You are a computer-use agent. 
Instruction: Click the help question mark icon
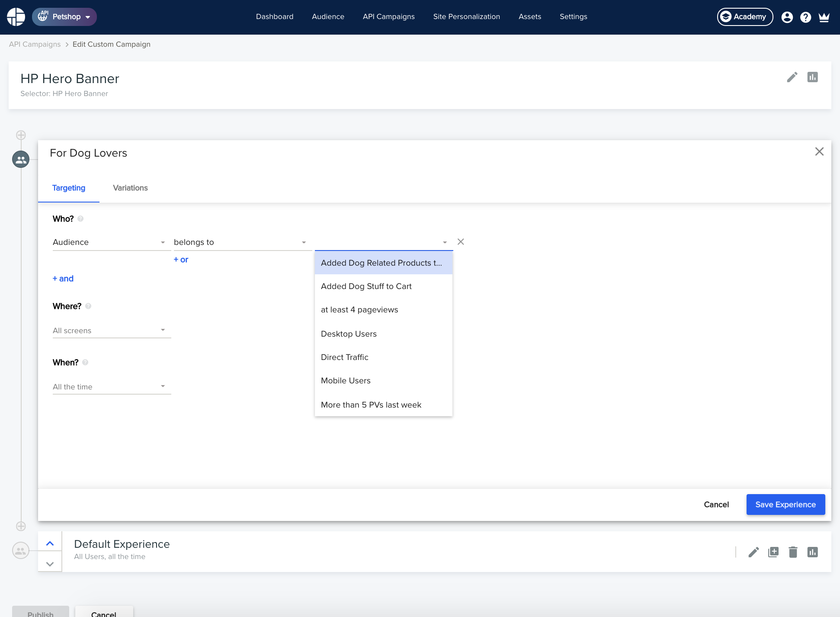805,17
